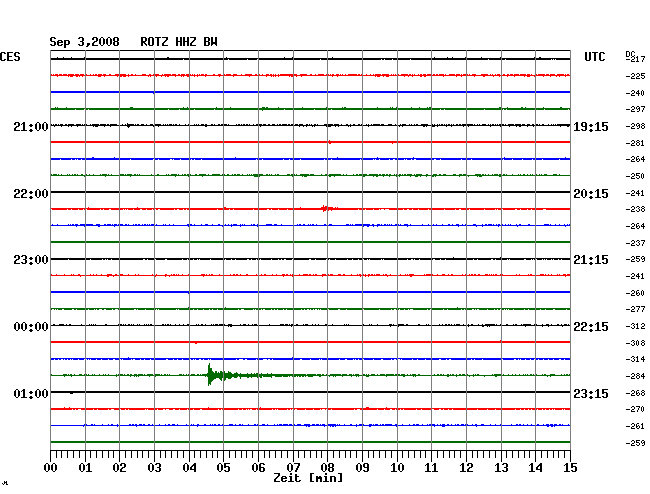Click the DC offset value -281
650x494 pixels.
pyautogui.click(x=635, y=143)
